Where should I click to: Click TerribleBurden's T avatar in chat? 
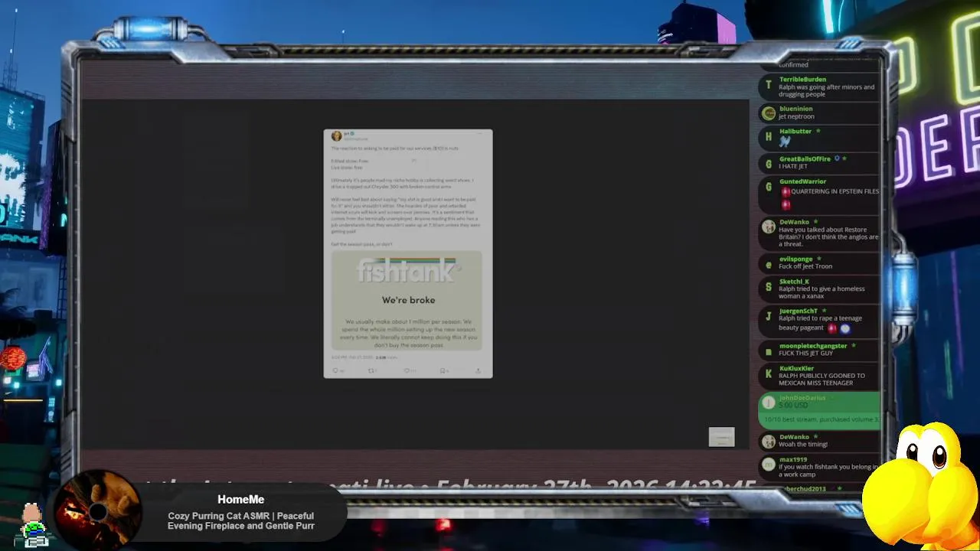(769, 86)
